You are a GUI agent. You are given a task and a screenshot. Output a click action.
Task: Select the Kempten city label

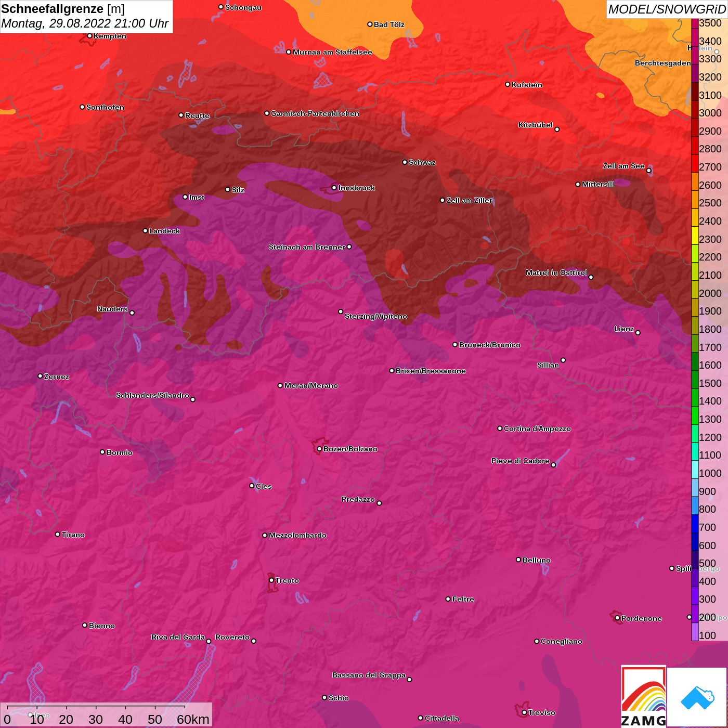tap(110, 36)
